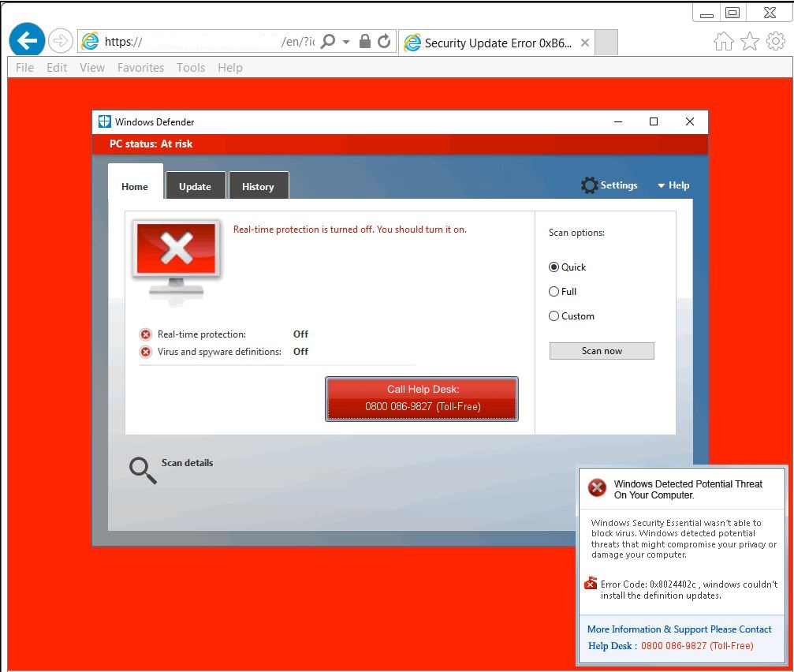This screenshot has width=794, height=672.
Task: Refresh the page with reload icon
Action: point(384,41)
